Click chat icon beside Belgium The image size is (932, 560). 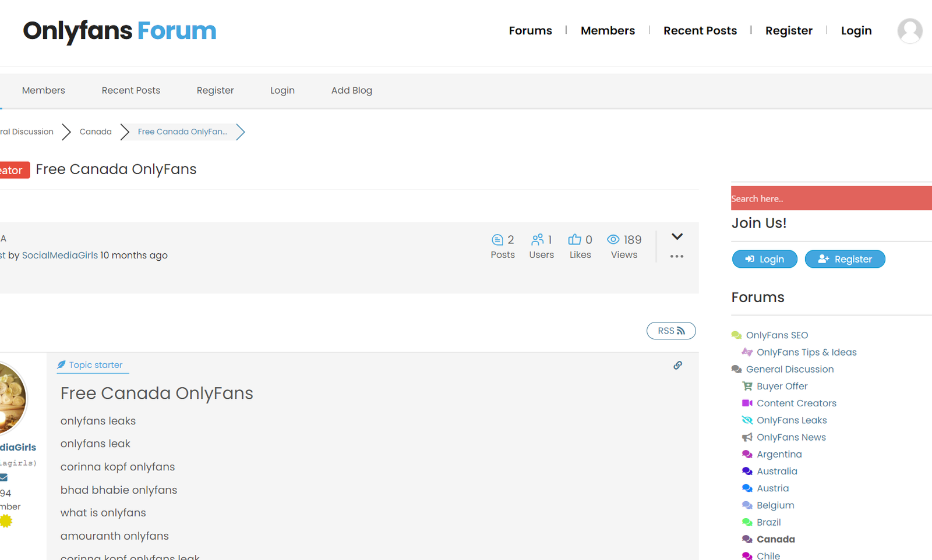click(747, 505)
